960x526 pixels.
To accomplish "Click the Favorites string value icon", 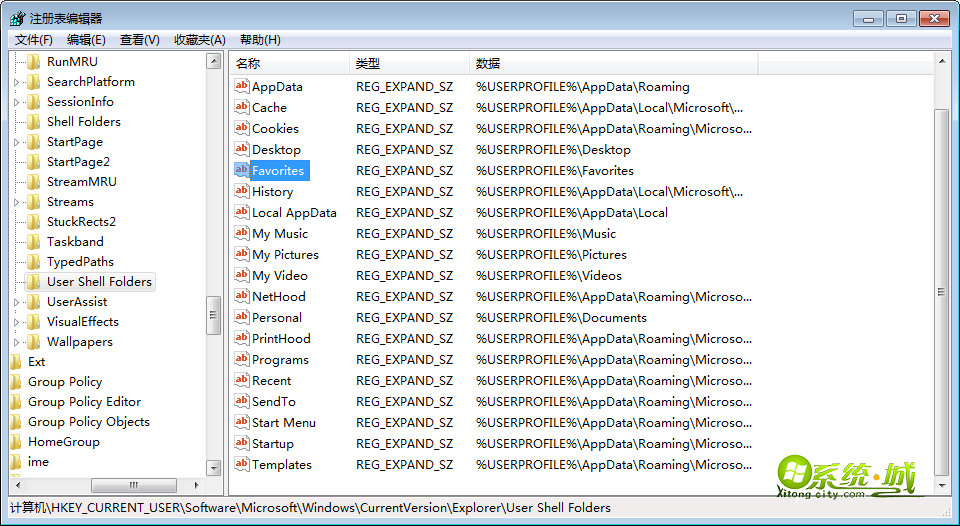I will pos(242,170).
